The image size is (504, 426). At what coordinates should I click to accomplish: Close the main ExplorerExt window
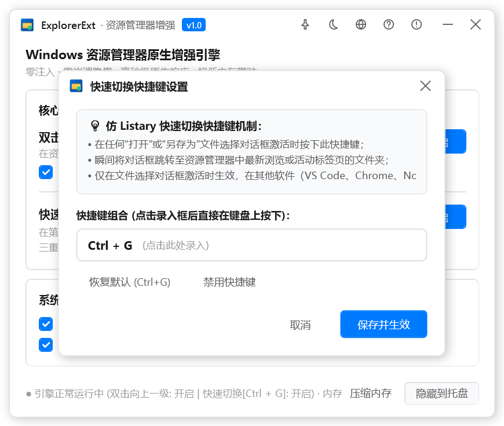coord(476,25)
